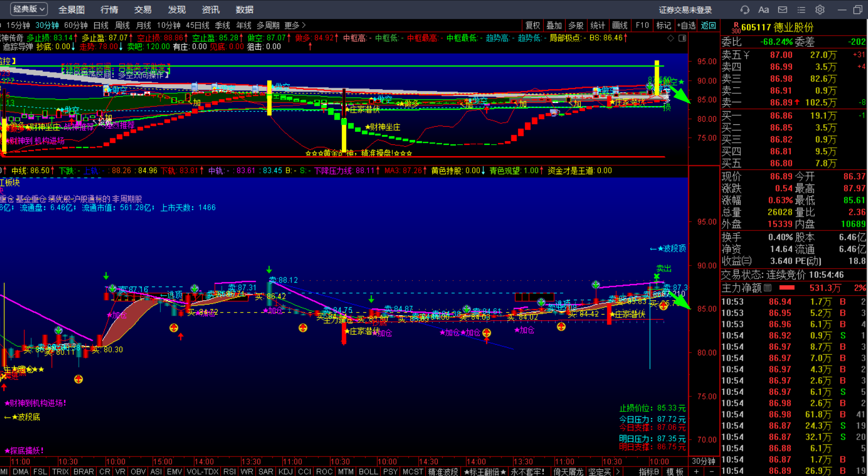
Task: Select the BOLL indicator tab
Action: 368,471
